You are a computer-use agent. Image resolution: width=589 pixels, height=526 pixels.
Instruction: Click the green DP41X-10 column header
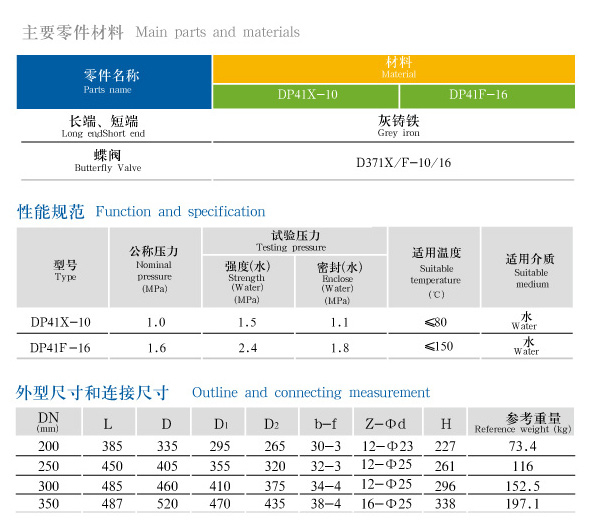click(305, 96)
